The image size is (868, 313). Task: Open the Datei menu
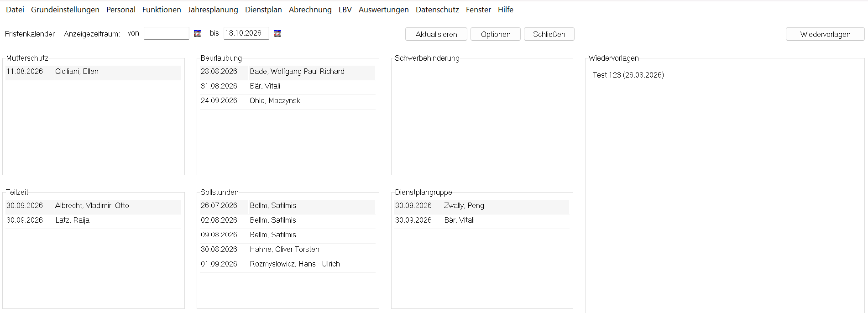click(15, 10)
